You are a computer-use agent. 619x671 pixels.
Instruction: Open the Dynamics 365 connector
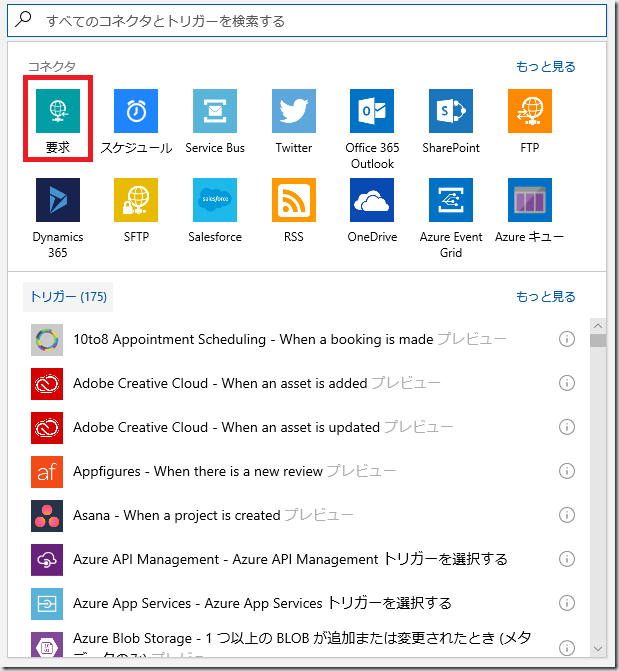coord(58,200)
